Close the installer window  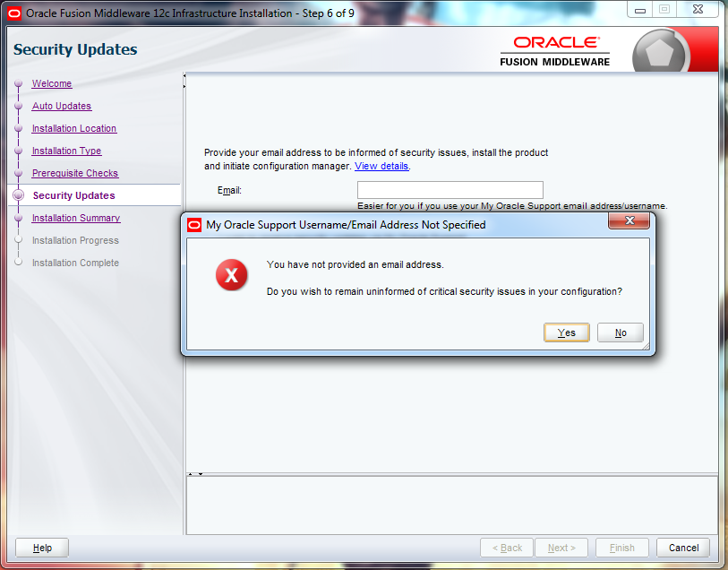pyautogui.click(x=698, y=9)
